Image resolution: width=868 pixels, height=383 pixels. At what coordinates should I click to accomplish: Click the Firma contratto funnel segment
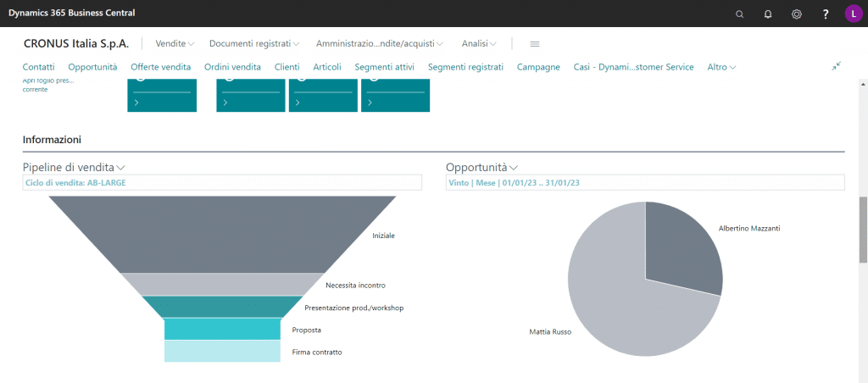pyautogui.click(x=222, y=351)
